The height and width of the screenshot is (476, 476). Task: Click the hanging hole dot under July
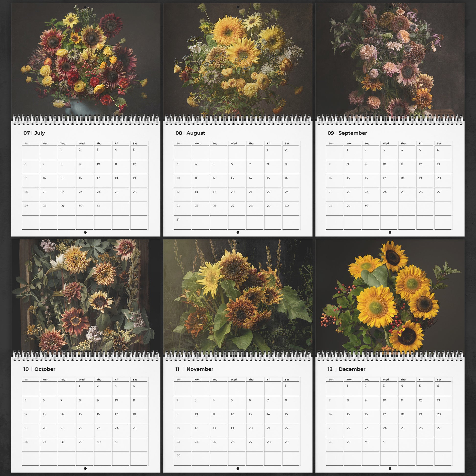click(85, 232)
